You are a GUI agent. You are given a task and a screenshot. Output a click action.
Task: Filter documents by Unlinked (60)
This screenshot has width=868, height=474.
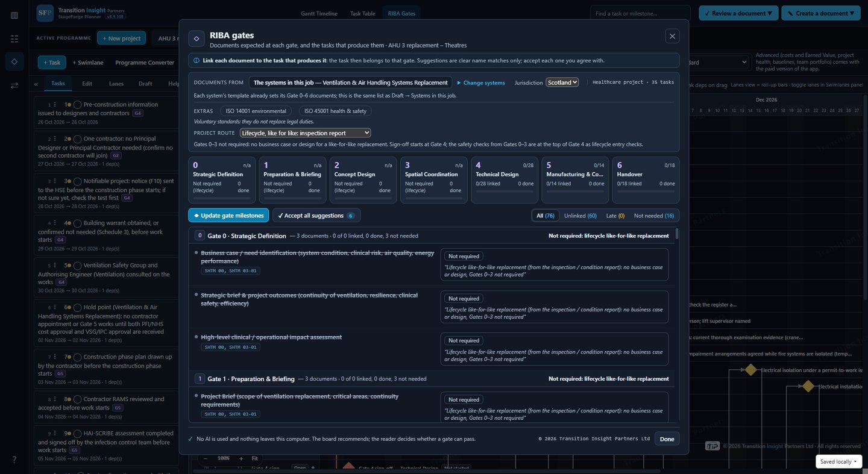[x=580, y=216]
